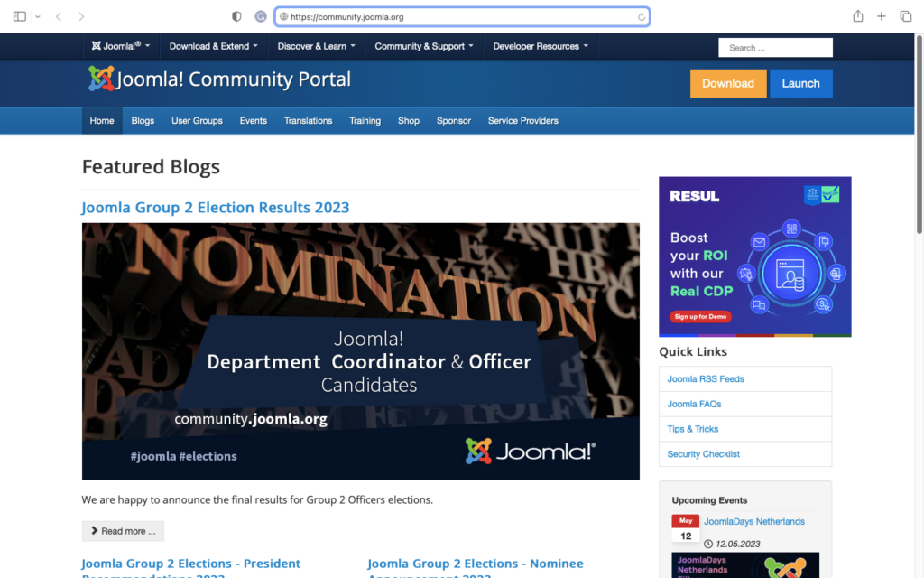Click the Grammarly extension icon

261,16
